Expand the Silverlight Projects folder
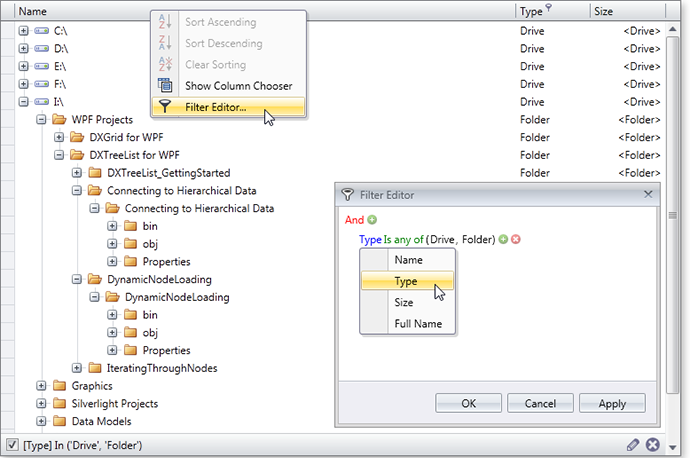 point(41,404)
